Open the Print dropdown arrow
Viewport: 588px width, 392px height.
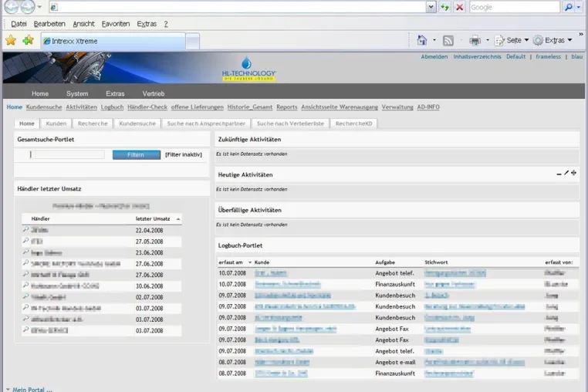click(x=488, y=40)
